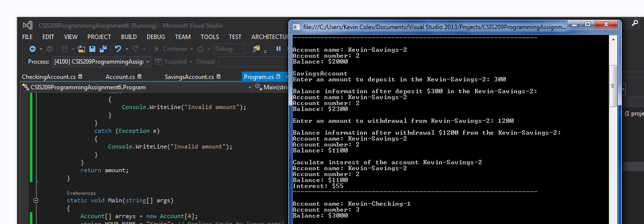Open the Debug solution configuration dropdown
This screenshot has width=644, height=224.
coord(241,49)
